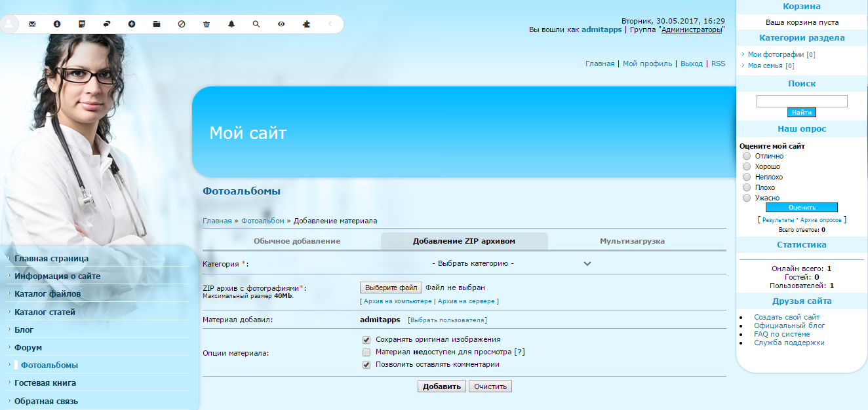Open the modules puzzle-piece icon

pos(306,24)
